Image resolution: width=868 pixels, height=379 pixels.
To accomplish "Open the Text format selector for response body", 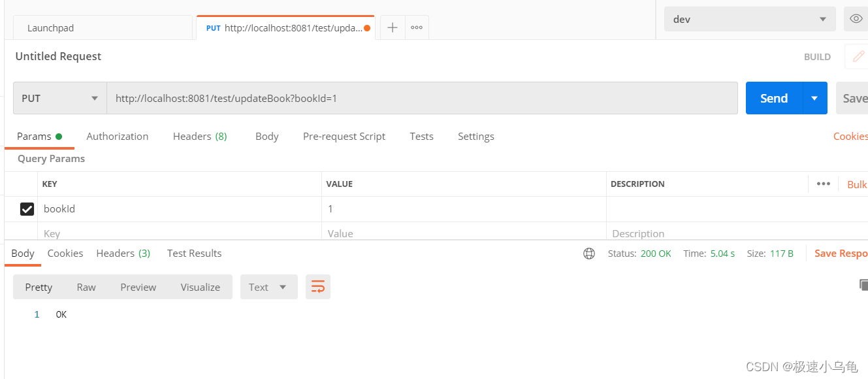I will click(268, 286).
